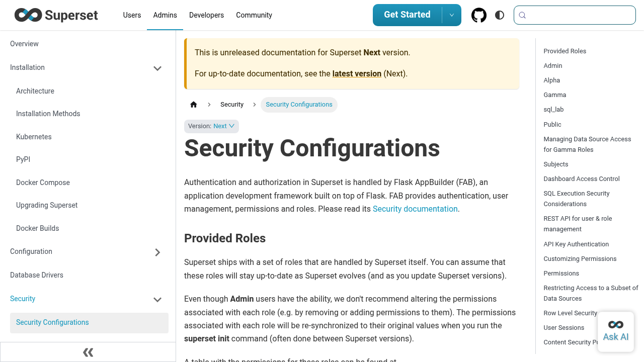Jump to API Key Authentication section
Screen dimensions: 644x362
[576, 244]
